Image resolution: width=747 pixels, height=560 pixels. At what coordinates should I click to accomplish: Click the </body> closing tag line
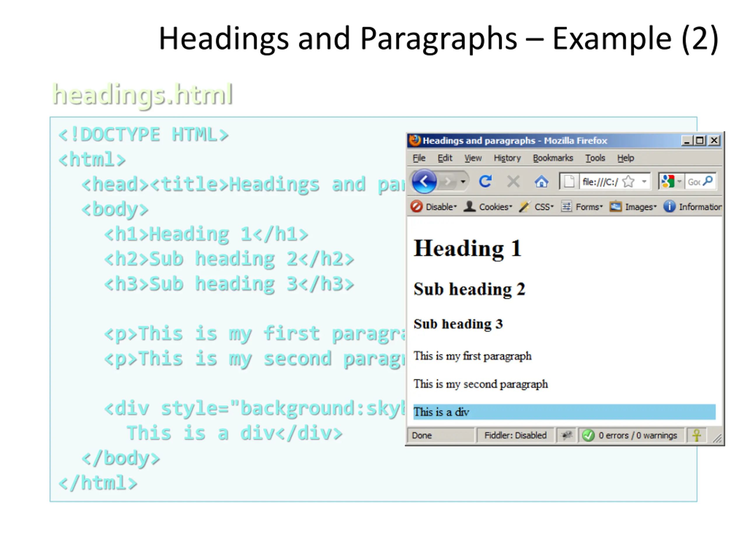[x=121, y=458]
